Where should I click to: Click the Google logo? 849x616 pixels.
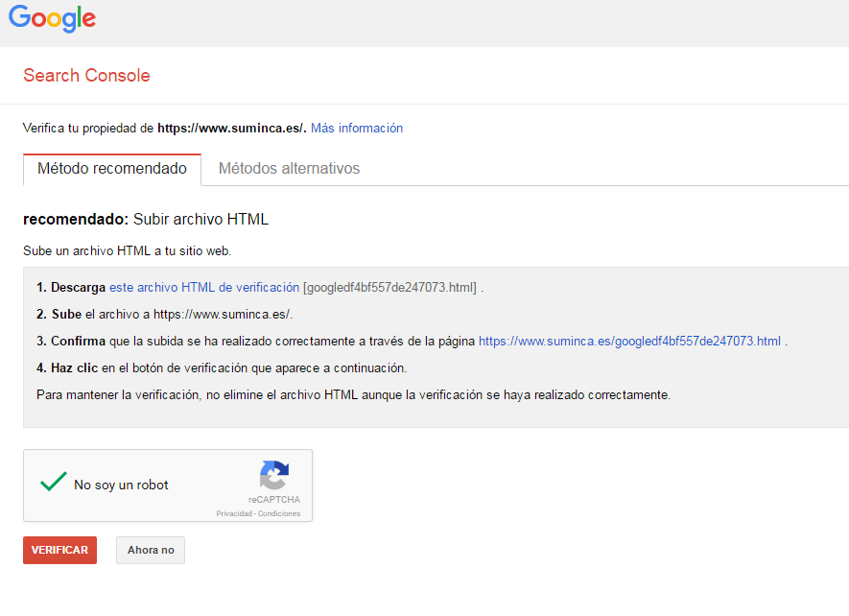(x=52, y=18)
